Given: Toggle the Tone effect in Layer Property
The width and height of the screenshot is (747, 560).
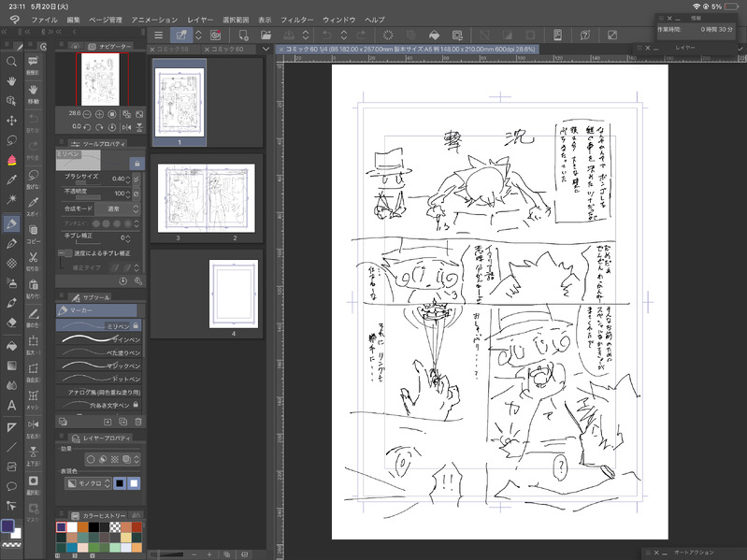Looking at the screenshot, I should point(114,459).
